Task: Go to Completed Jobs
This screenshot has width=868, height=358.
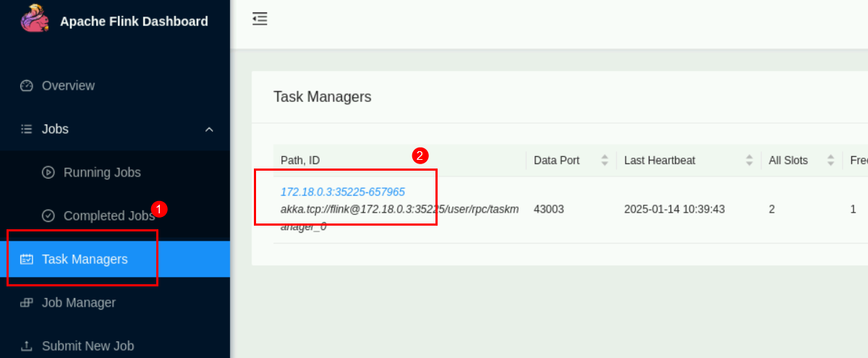Action: [x=115, y=216]
